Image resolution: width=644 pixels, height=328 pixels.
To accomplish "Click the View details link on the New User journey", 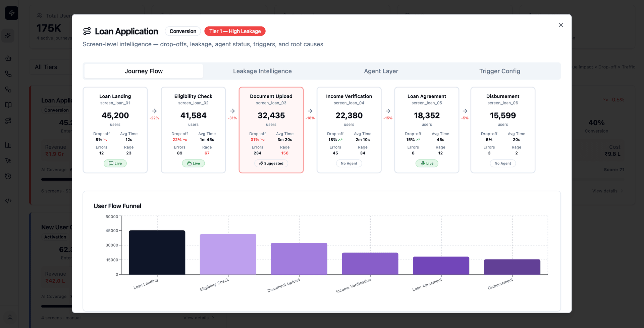I will tap(198, 317).
